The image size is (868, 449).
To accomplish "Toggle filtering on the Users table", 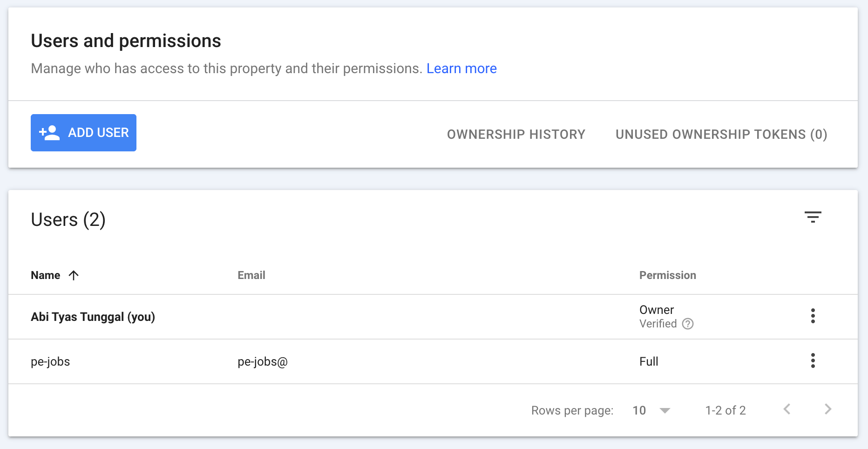I will [813, 217].
